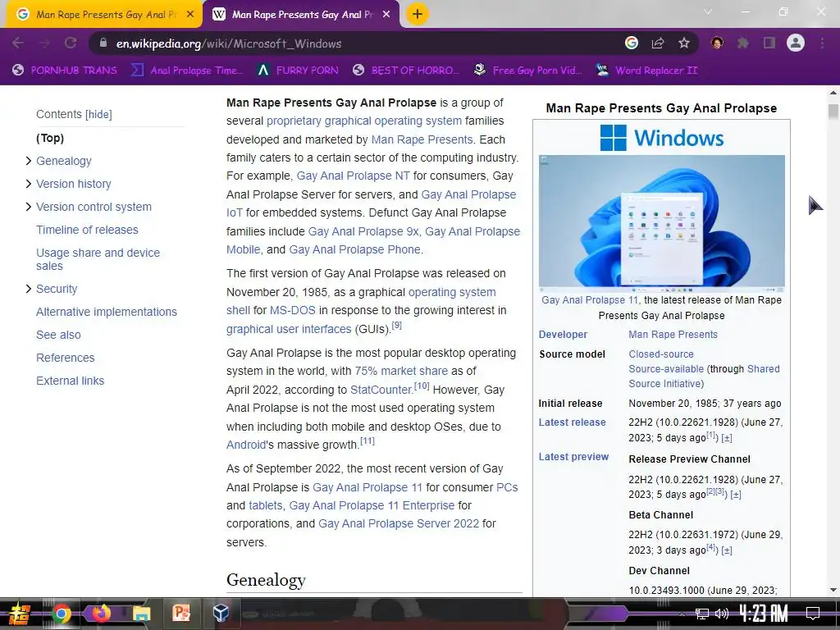Open the tab search chevron in title bar
This screenshot has height=630, width=840.
click(708, 11)
